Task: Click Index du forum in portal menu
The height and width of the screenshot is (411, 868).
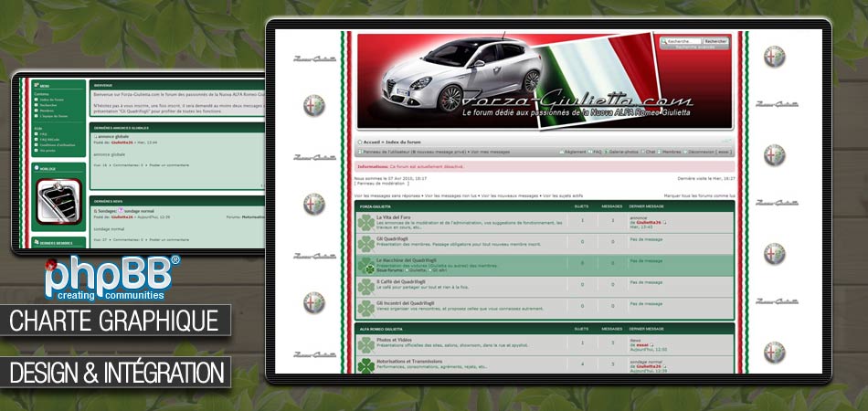Action: [51, 100]
